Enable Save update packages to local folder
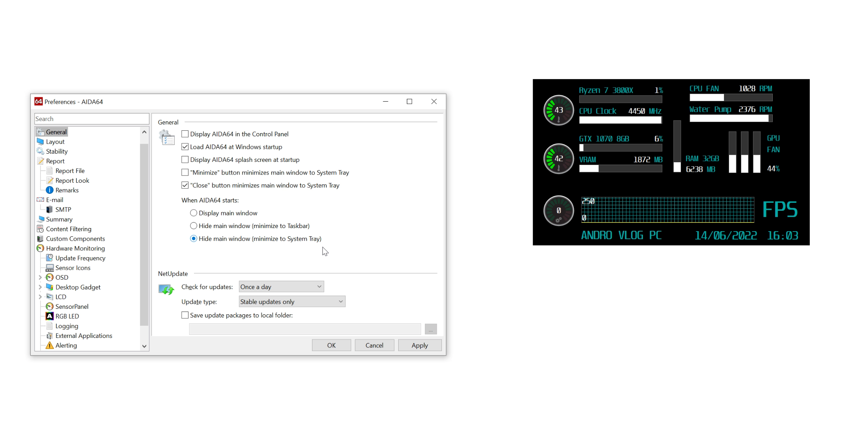The height and width of the screenshot is (423, 868). pos(185,315)
